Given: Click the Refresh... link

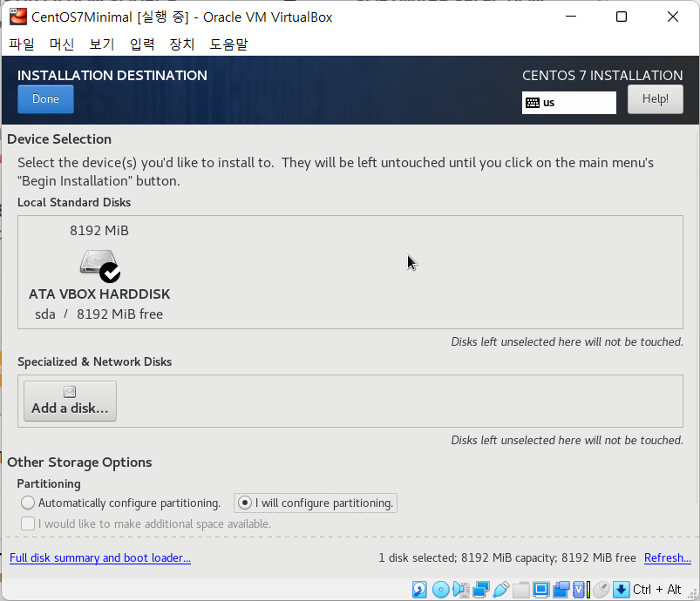Looking at the screenshot, I should [x=668, y=557].
